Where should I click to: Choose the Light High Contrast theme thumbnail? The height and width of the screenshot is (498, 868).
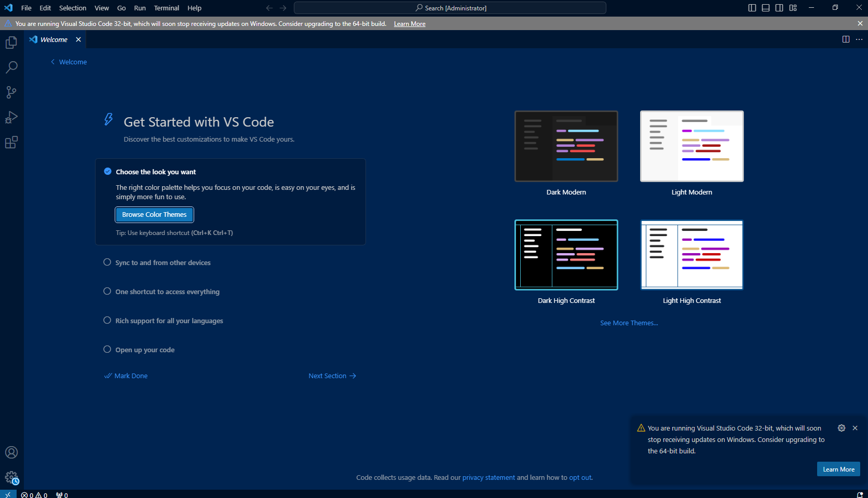692,255
